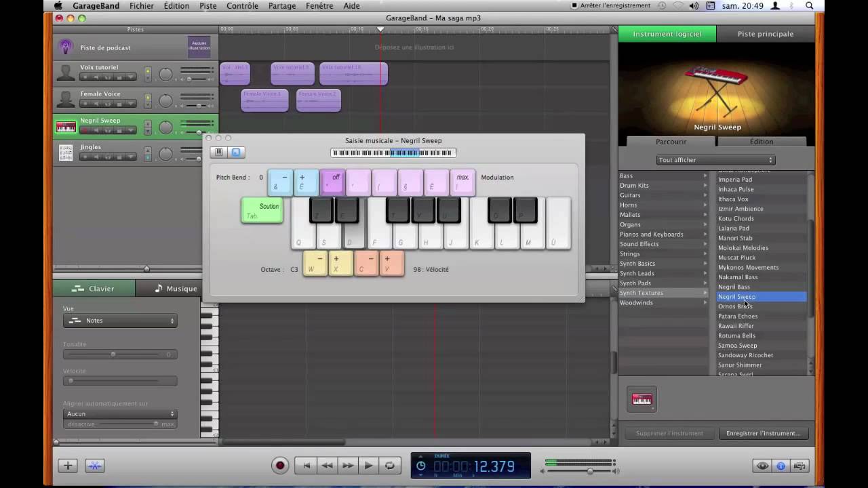This screenshot has width=868, height=488.
Task: Open the media browser button
Action: coord(800,466)
